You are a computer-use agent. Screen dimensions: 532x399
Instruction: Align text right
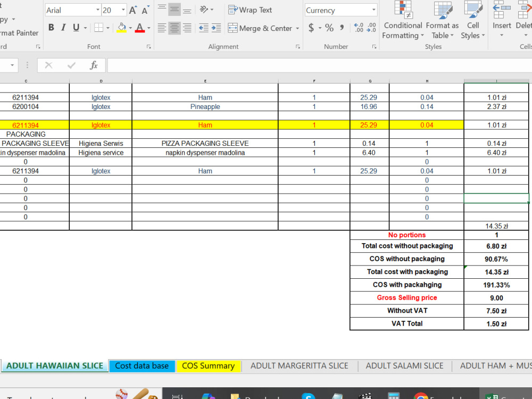coord(187,28)
